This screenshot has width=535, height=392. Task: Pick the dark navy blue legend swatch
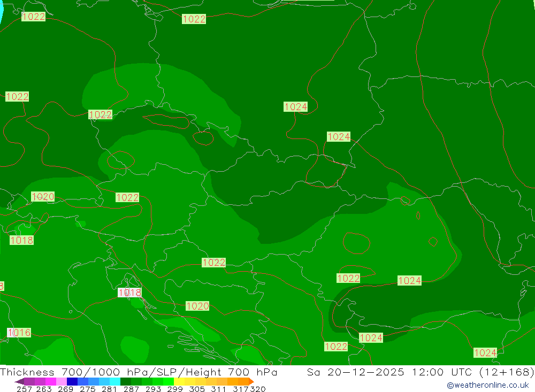point(72,381)
